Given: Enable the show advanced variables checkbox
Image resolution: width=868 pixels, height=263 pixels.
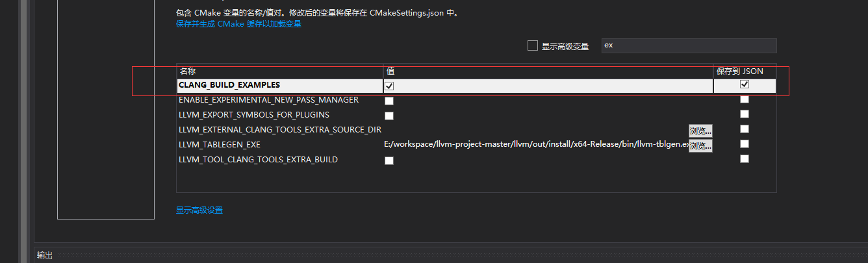Looking at the screenshot, I should coord(533,45).
